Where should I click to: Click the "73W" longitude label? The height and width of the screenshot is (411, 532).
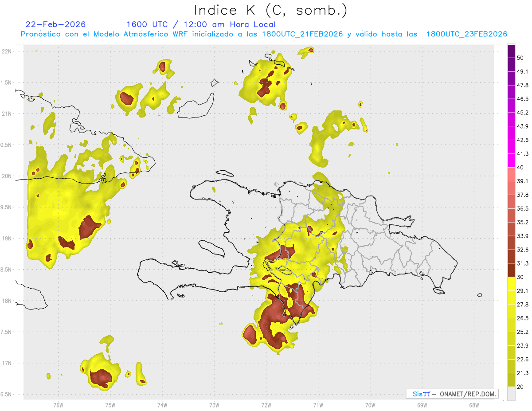point(214,405)
